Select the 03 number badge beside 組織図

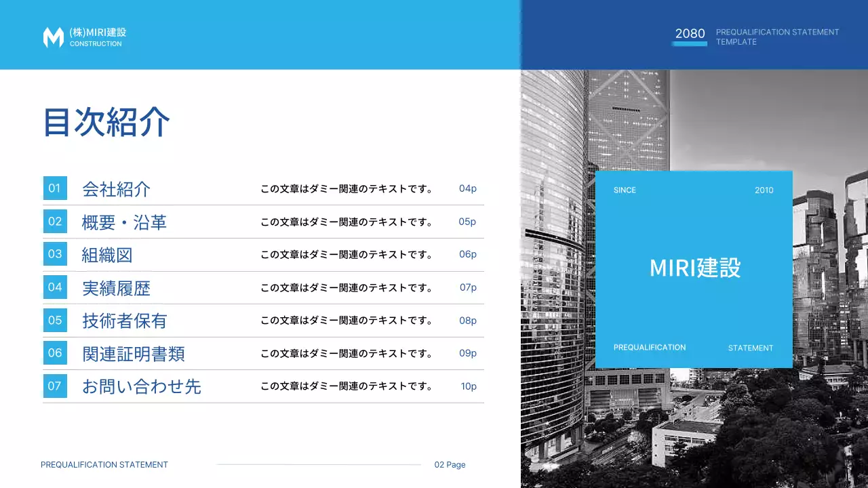click(x=55, y=254)
